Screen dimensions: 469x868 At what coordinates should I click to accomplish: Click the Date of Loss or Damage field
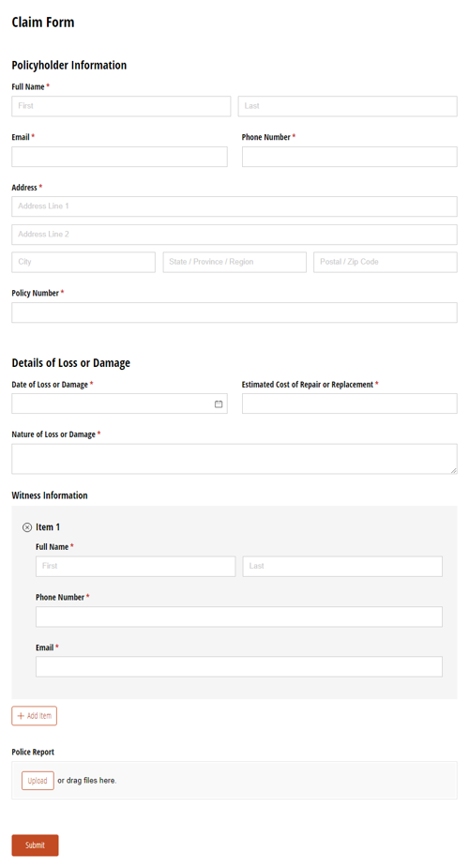tap(119, 404)
